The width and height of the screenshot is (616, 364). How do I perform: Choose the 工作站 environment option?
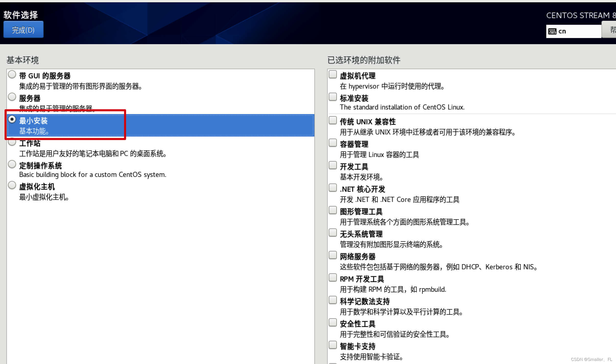point(12,142)
